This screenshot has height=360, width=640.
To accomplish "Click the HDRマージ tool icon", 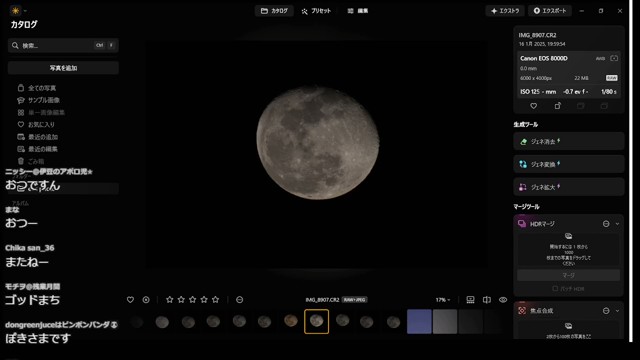I will (x=522, y=224).
